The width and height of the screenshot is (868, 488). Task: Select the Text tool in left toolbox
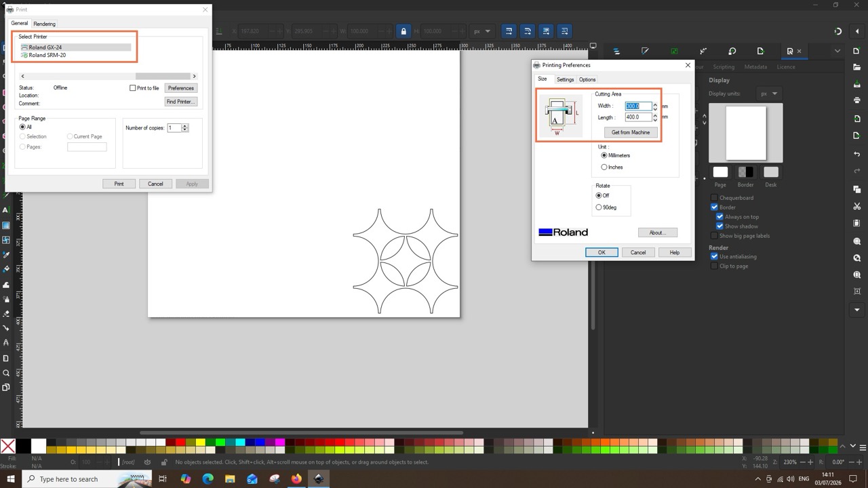click(6, 211)
